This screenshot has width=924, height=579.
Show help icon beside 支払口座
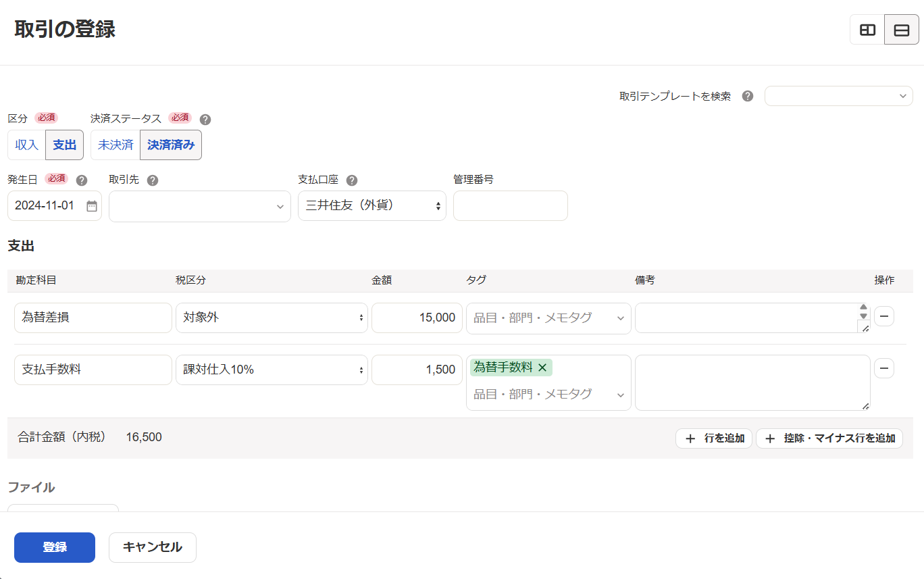[352, 180]
